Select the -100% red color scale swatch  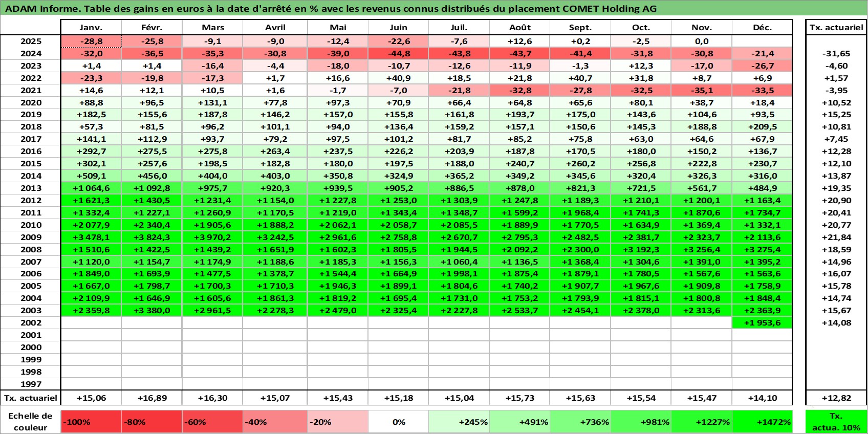[x=91, y=422]
